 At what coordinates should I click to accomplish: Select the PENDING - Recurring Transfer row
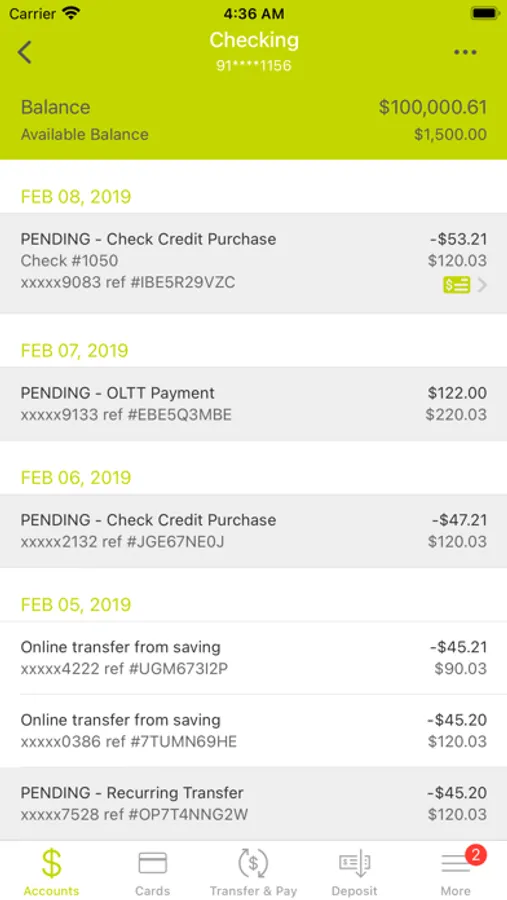pyautogui.click(x=253, y=804)
